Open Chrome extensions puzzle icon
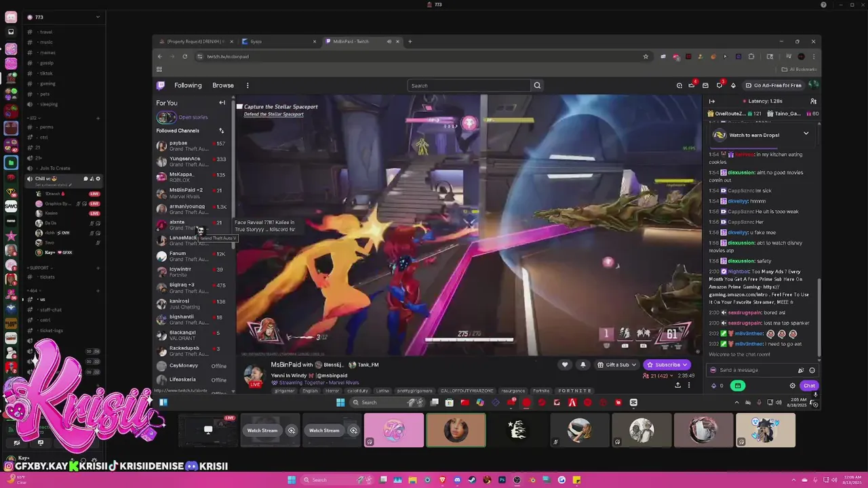The image size is (868, 488). pyautogui.click(x=751, y=56)
